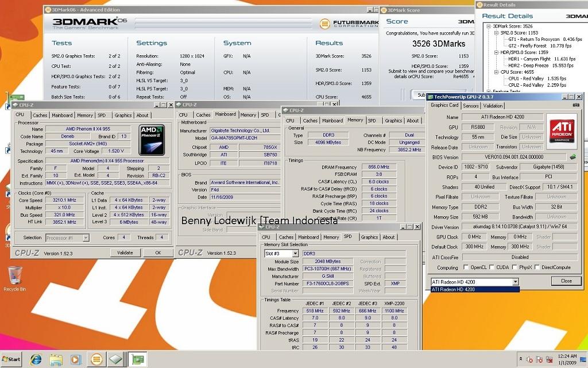Enable the CUDA checkbox in GPU-Z
The width and height of the screenshot is (588, 368).
pos(492,267)
